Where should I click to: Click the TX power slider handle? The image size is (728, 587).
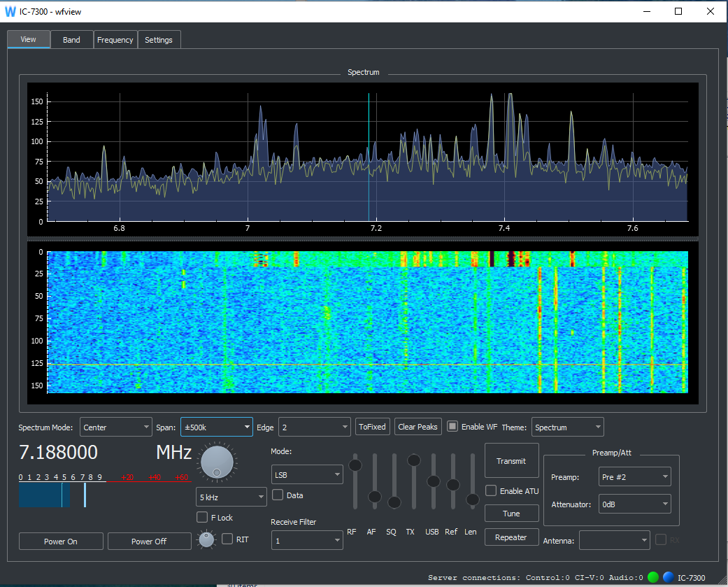(x=414, y=460)
